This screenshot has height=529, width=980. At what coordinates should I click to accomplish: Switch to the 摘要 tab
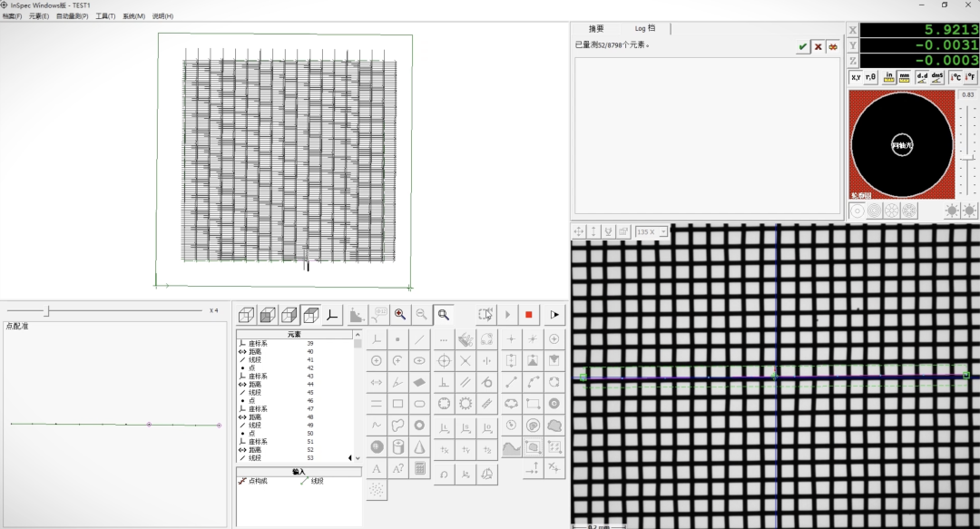596,29
